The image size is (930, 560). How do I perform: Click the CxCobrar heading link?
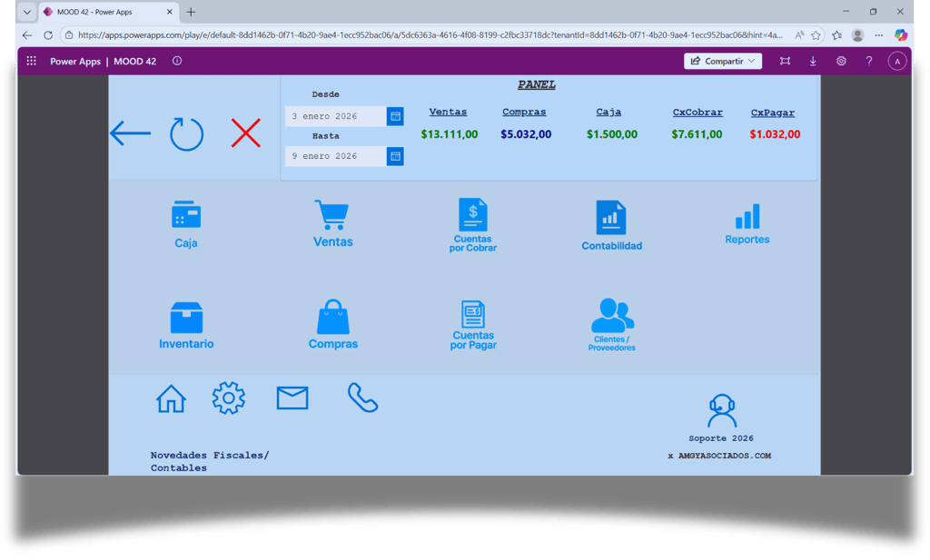click(x=697, y=112)
